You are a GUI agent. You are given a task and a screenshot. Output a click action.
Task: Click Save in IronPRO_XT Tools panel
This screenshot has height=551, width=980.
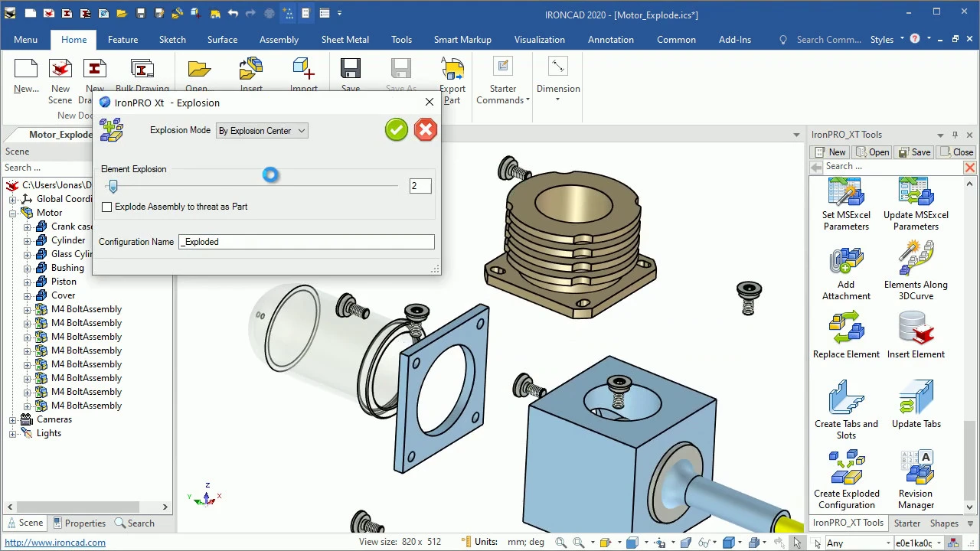pyautogui.click(x=914, y=152)
